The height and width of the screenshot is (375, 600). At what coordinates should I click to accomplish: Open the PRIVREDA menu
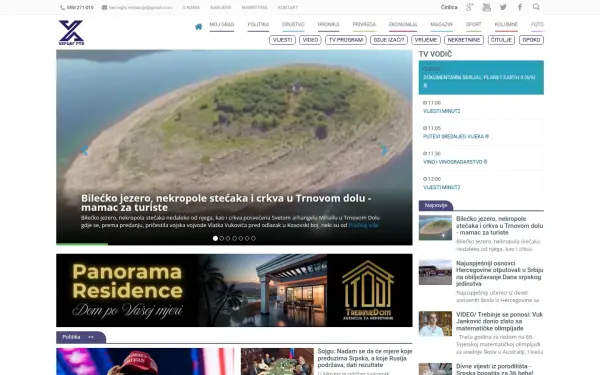pos(364,25)
